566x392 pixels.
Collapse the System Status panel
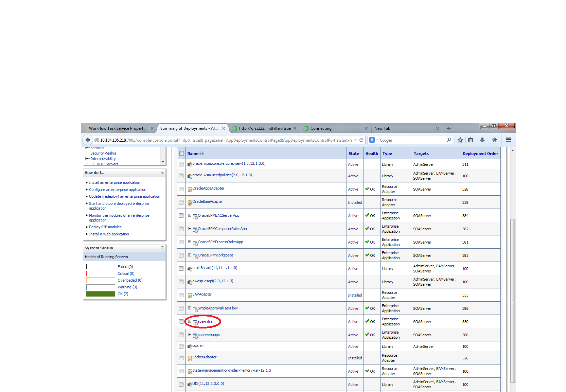(x=162, y=248)
